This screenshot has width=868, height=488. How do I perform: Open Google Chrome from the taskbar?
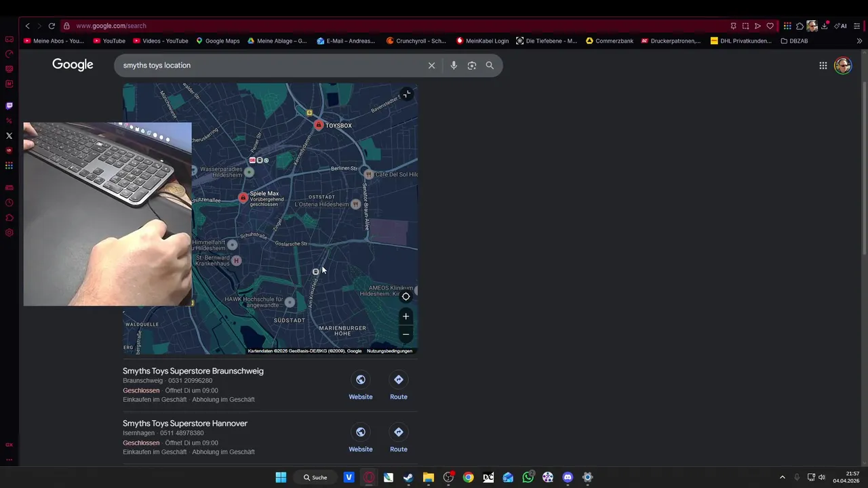coord(468,477)
